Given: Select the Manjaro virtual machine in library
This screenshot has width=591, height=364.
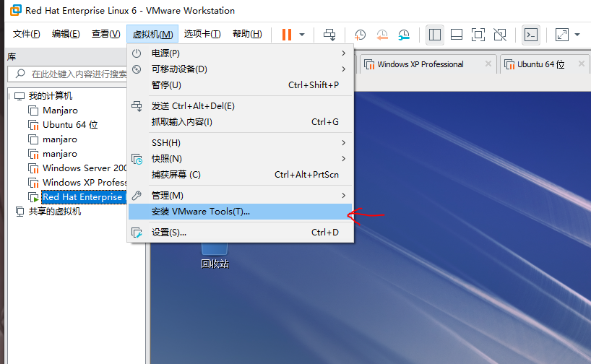Looking at the screenshot, I should (60, 110).
